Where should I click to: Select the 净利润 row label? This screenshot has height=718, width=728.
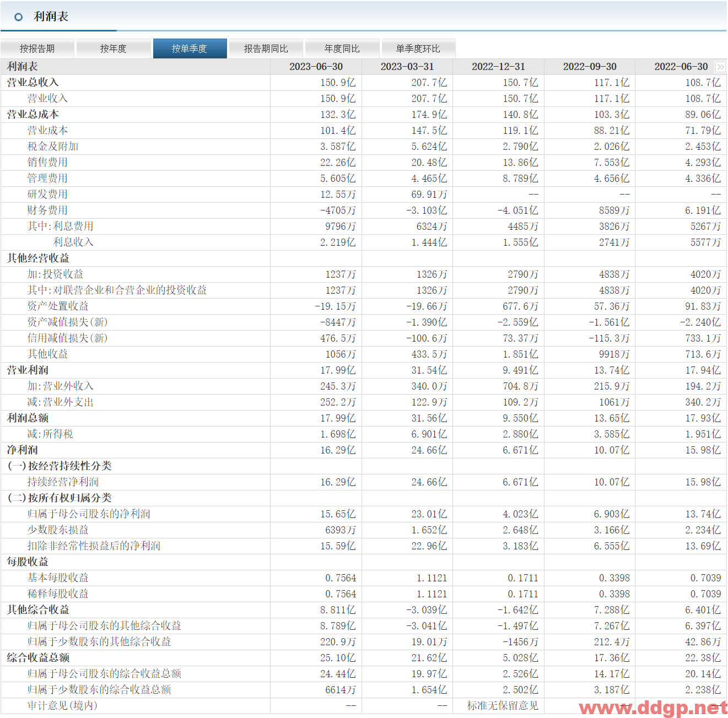[x=22, y=450]
